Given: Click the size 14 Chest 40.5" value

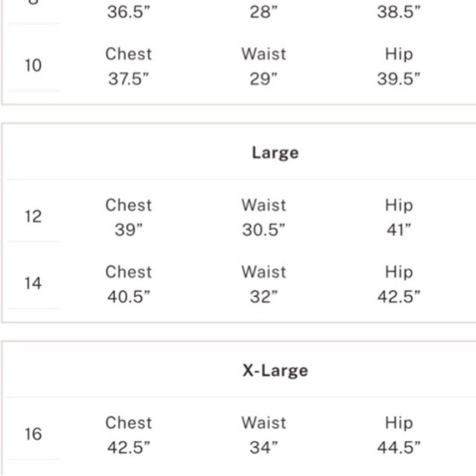Looking at the screenshot, I should pyautogui.click(x=129, y=297).
